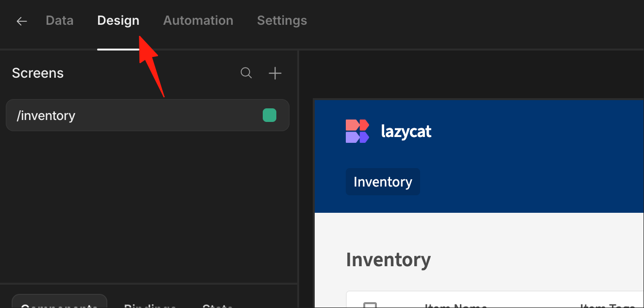Select the /inventory screen entry

148,115
